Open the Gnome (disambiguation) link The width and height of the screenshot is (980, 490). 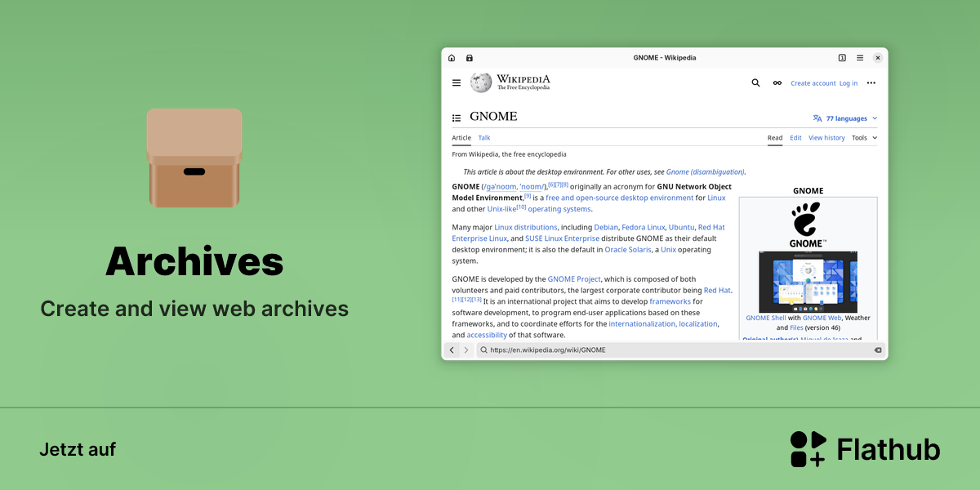[x=705, y=172]
